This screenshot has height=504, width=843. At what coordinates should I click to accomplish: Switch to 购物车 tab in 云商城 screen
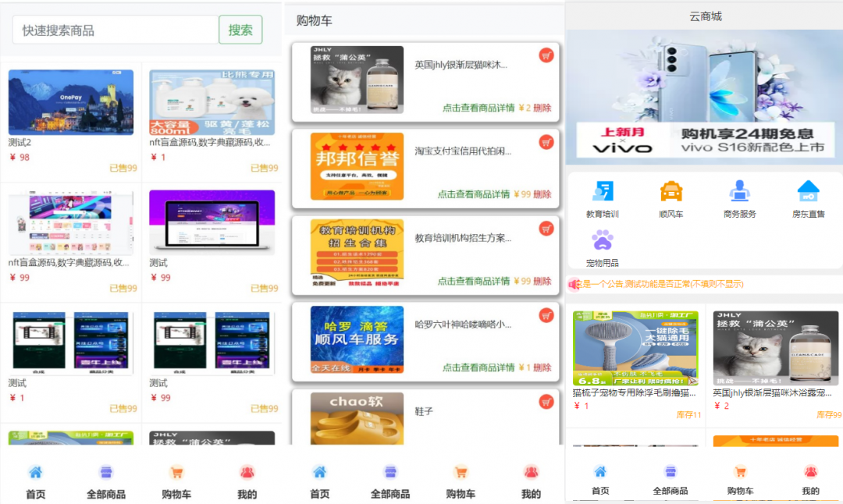[740, 480]
